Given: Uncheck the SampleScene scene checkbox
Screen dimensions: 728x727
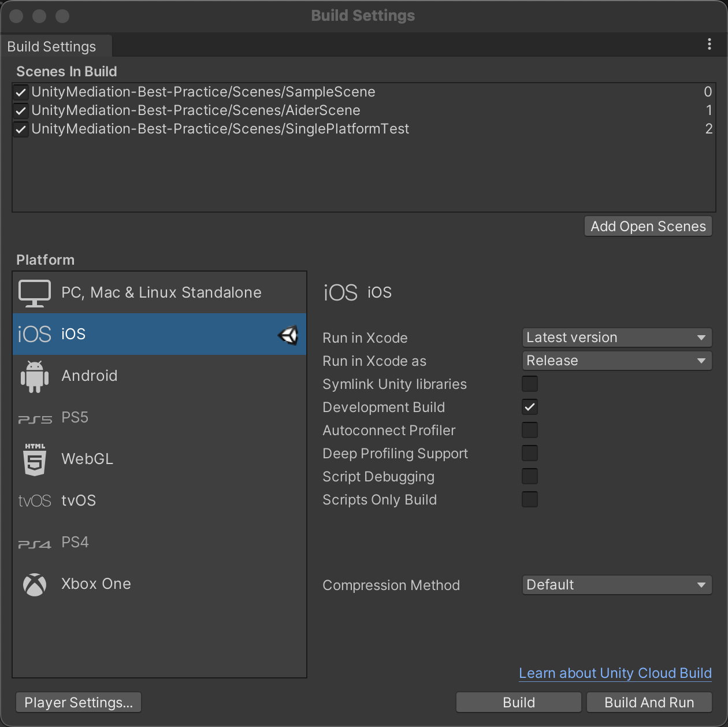Looking at the screenshot, I should (21, 92).
